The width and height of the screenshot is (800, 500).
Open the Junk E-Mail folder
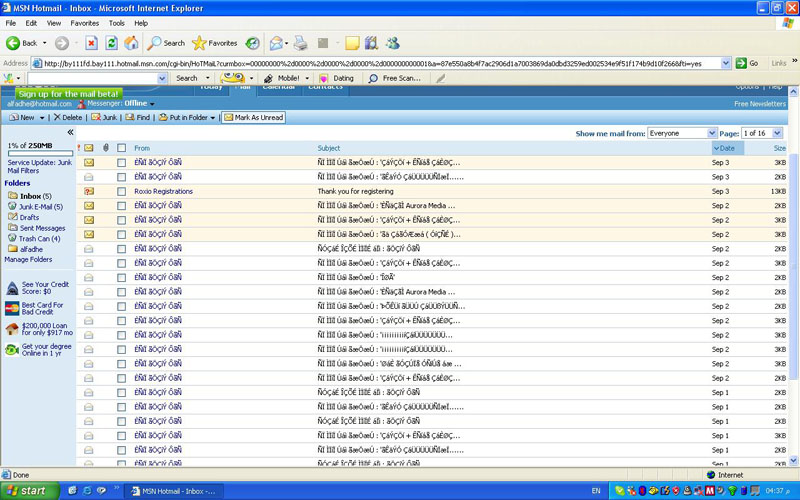[41, 207]
